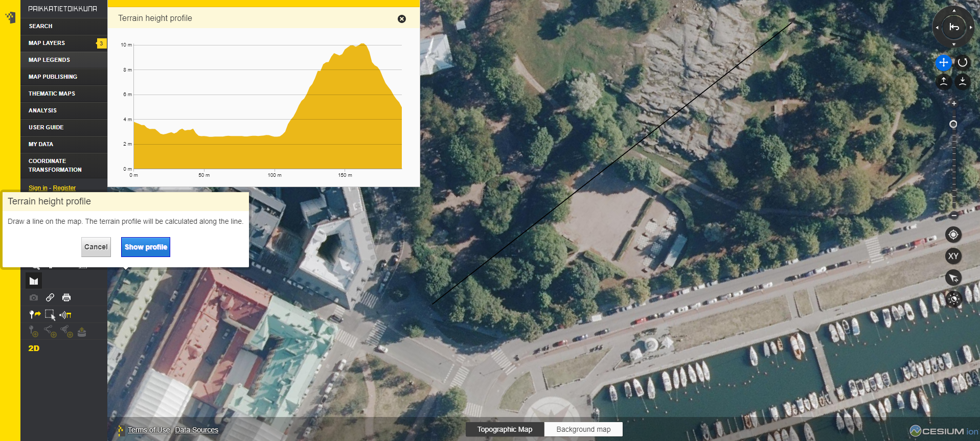
Task: Open the Map Publishing menu
Action: coord(64,77)
